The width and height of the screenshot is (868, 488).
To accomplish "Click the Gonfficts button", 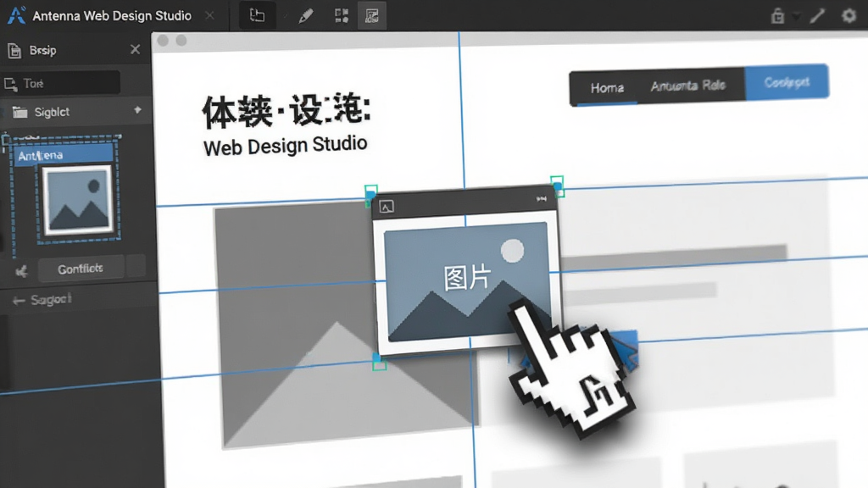I will coord(81,269).
